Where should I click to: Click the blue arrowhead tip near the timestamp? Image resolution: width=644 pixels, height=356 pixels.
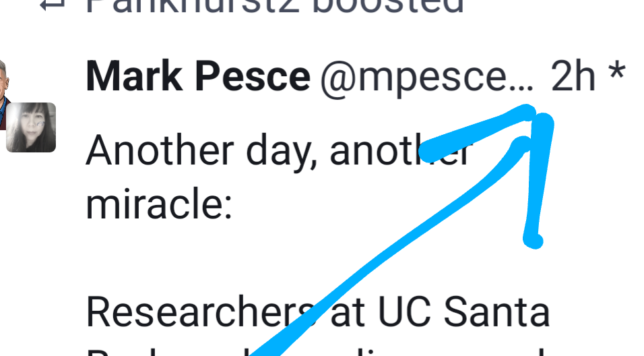(543, 121)
